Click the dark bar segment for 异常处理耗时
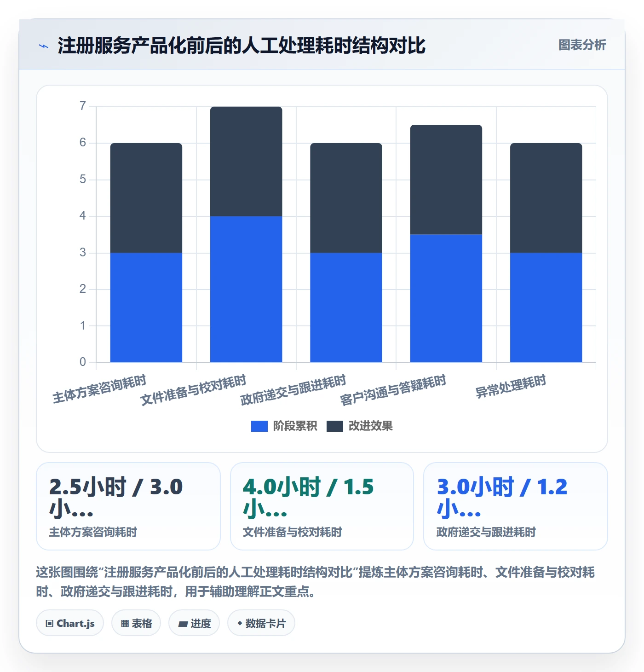644x672 pixels. [x=546, y=198]
